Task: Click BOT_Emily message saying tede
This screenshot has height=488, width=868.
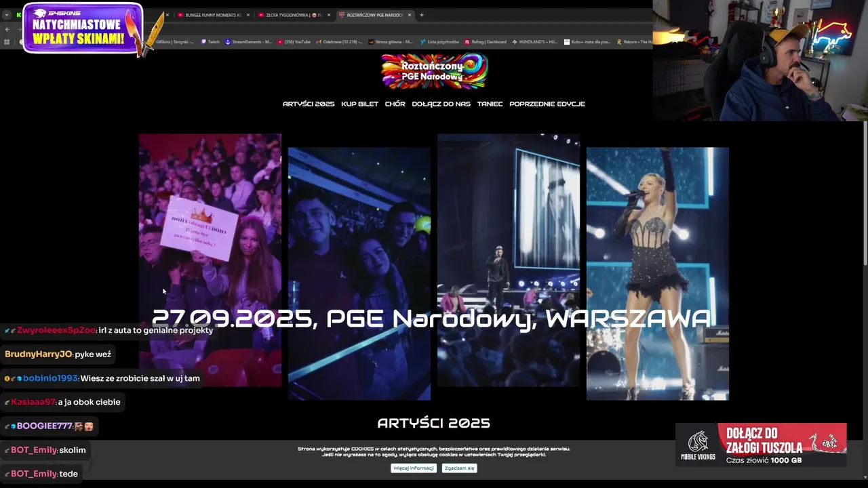Action: (42, 474)
